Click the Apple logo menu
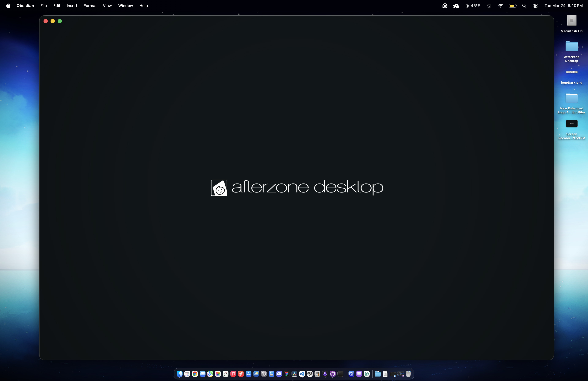Screen dimensions: 588x381 tap(8, 5)
